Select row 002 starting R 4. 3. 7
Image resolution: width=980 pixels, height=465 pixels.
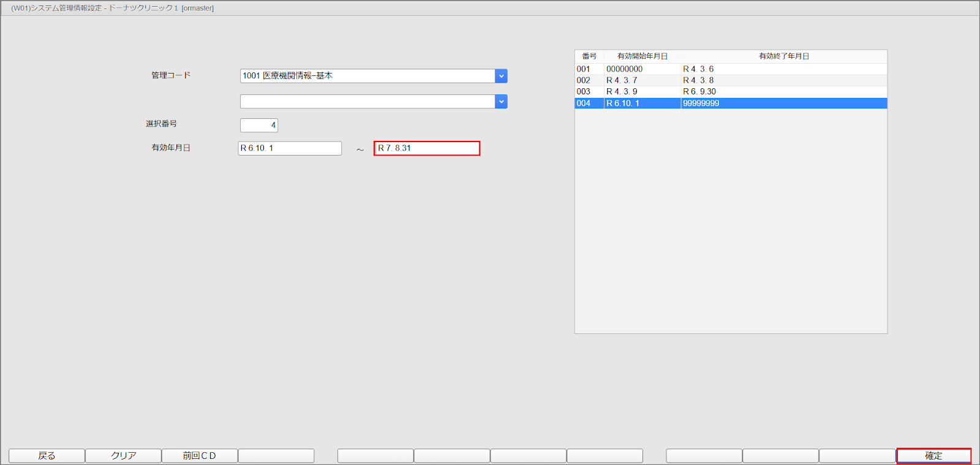(x=730, y=80)
